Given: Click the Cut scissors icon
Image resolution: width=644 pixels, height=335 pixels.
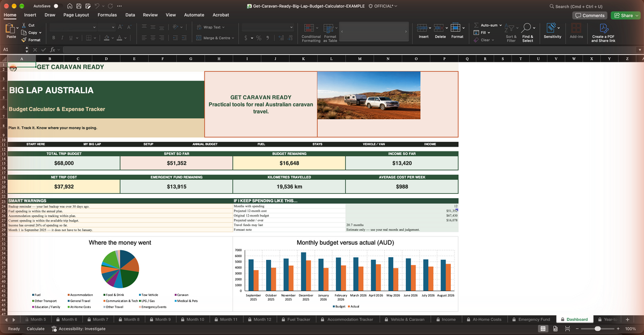Looking at the screenshot, I should 24,25.
